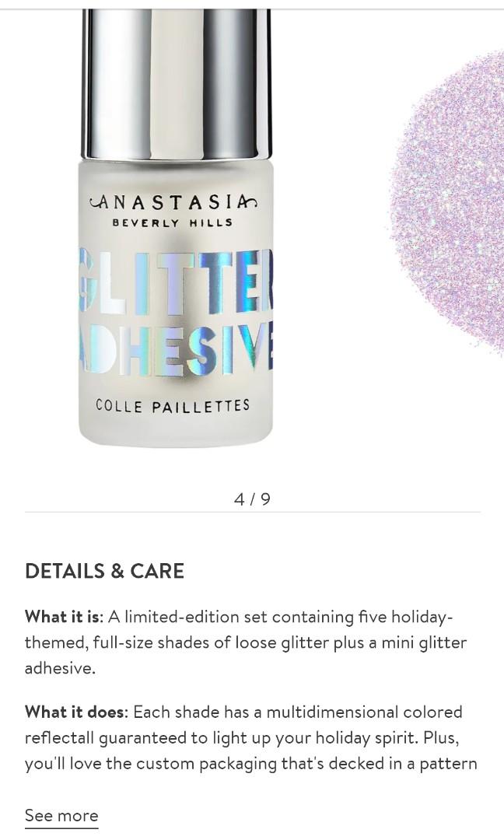Click the 4 / 9 image counter
504x840 pixels.
[252, 499]
